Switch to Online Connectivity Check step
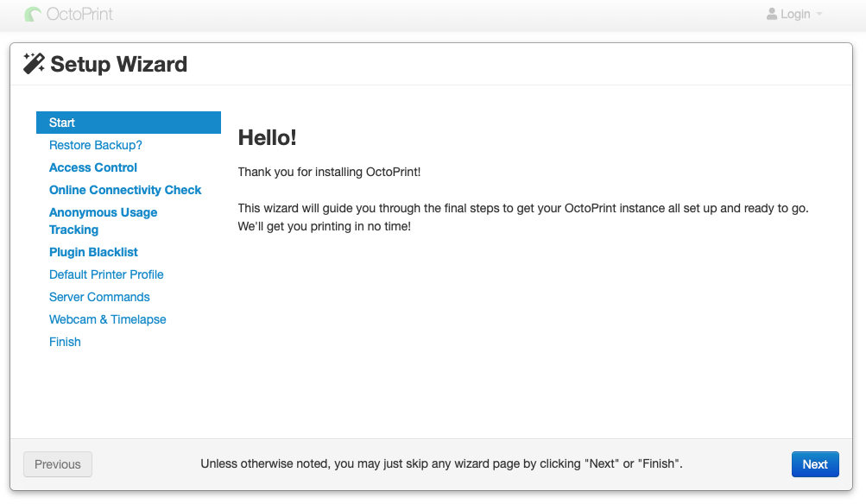Image resolution: width=866 pixels, height=504 pixels. [125, 190]
